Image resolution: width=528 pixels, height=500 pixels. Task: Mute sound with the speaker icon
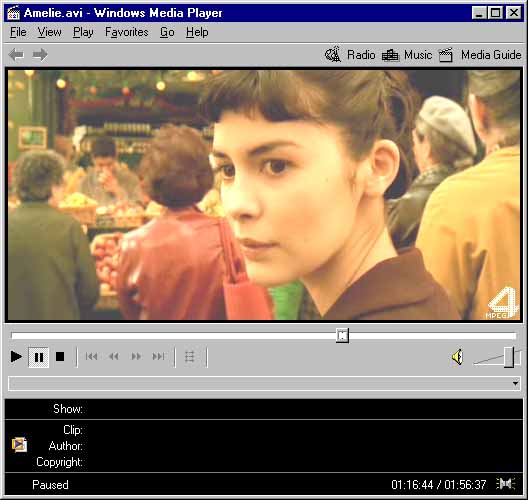pos(458,357)
